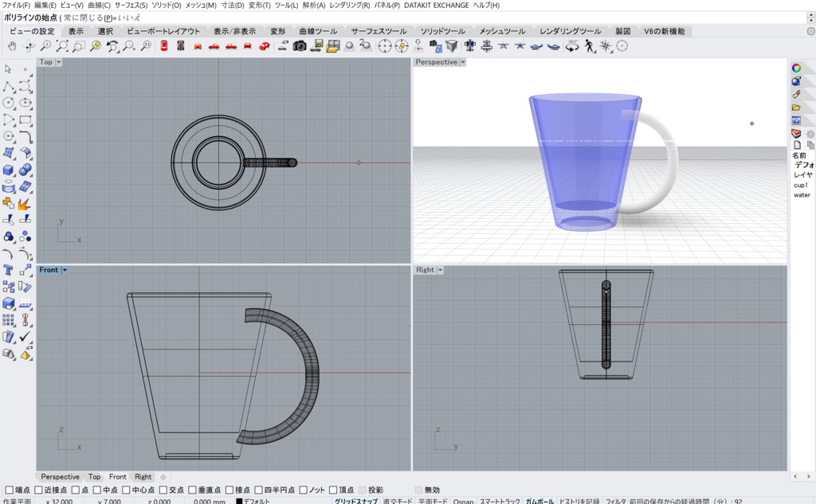Open the Layers panel icon in right sidebar
816x504 pixels.
(x=796, y=133)
